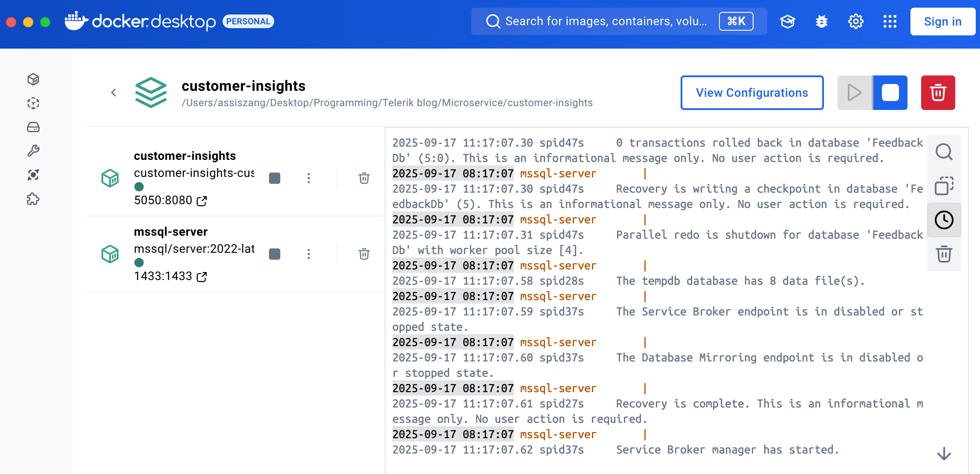Stop the customer-insights stack with blue stop button
The height and width of the screenshot is (474, 980).
890,92
